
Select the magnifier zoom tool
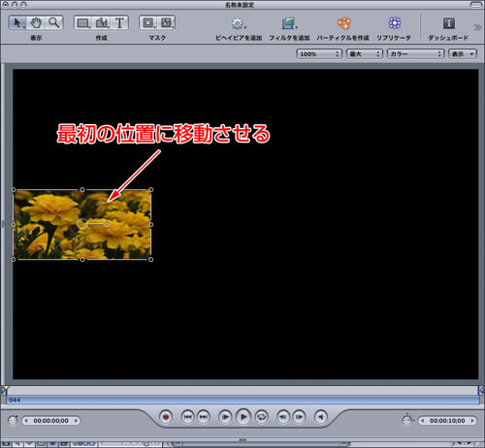54,23
